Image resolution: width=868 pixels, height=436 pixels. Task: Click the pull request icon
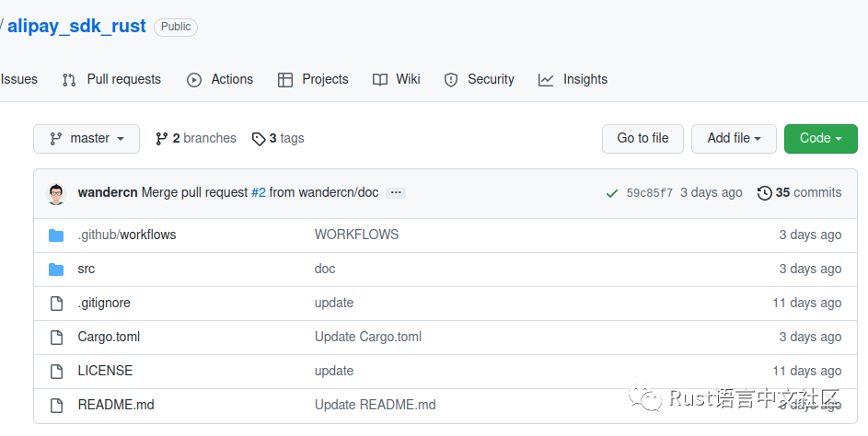[x=69, y=80]
